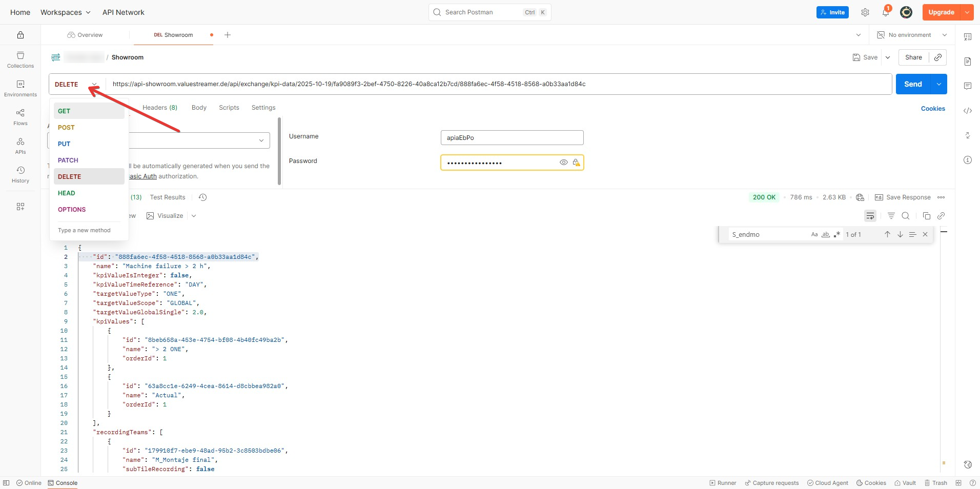Switch to the Body tab

[x=199, y=108]
